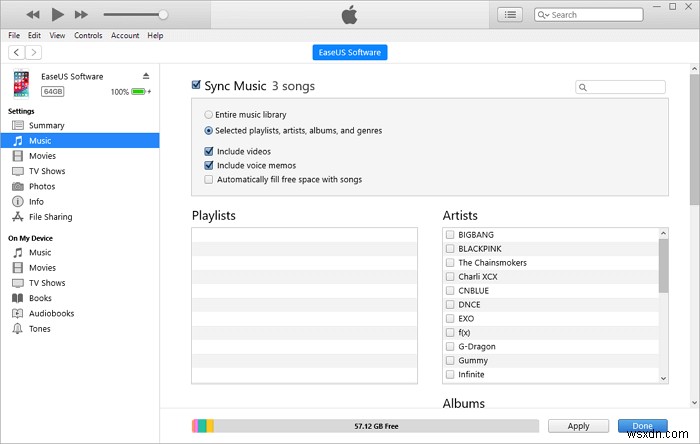Image resolution: width=700 pixels, height=444 pixels.
Task: Select TV Shows under Settings
Action: [x=80, y=171]
